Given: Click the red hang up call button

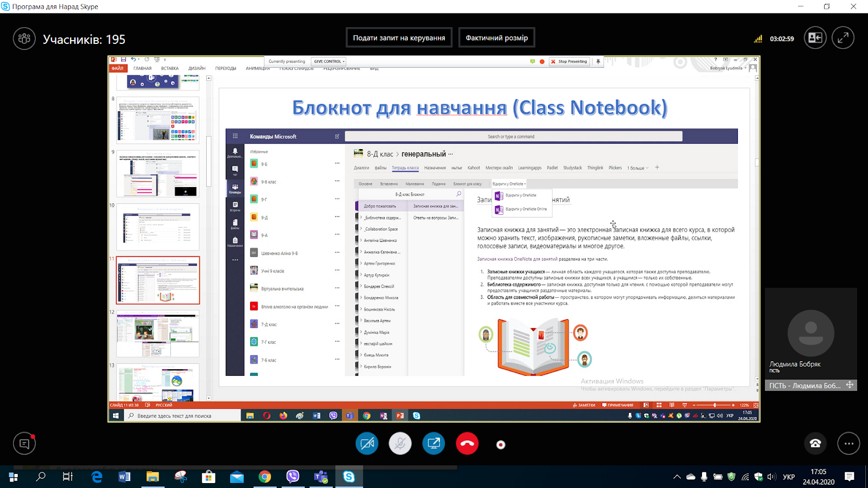Looking at the screenshot, I should [467, 444].
